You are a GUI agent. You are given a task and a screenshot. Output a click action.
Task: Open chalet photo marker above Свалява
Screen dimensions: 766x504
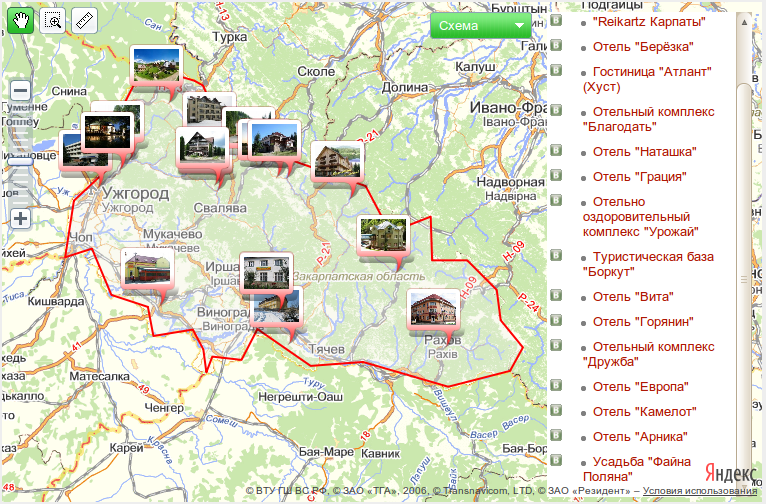202,147
